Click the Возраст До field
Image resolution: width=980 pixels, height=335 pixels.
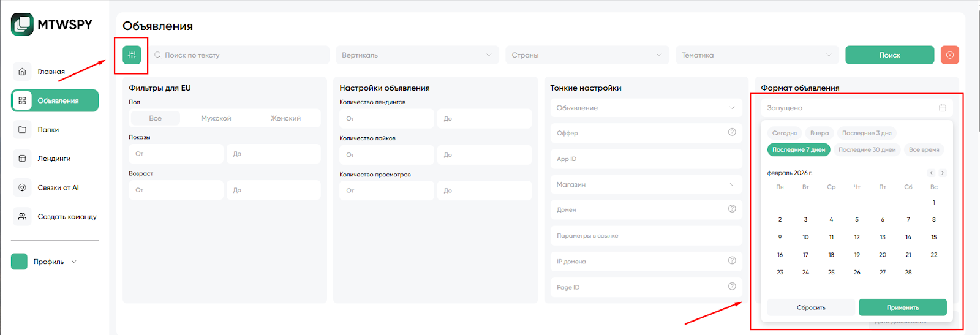pos(274,190)
